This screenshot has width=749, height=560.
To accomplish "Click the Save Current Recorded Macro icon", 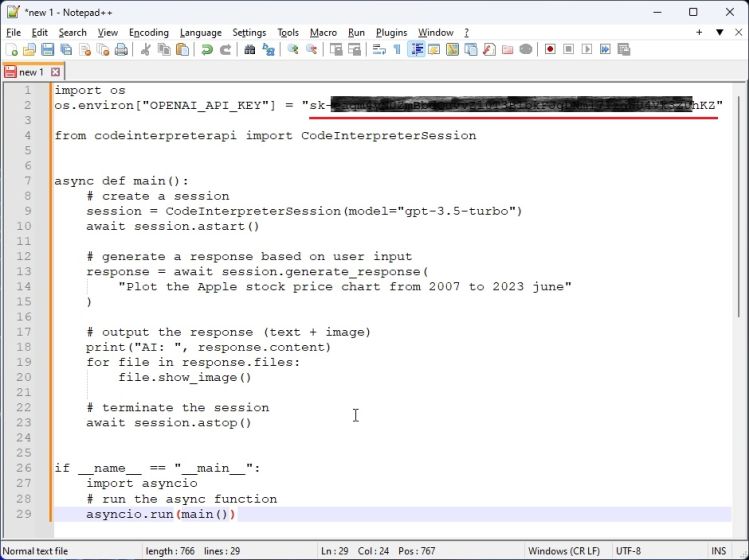I will [624, 50].
